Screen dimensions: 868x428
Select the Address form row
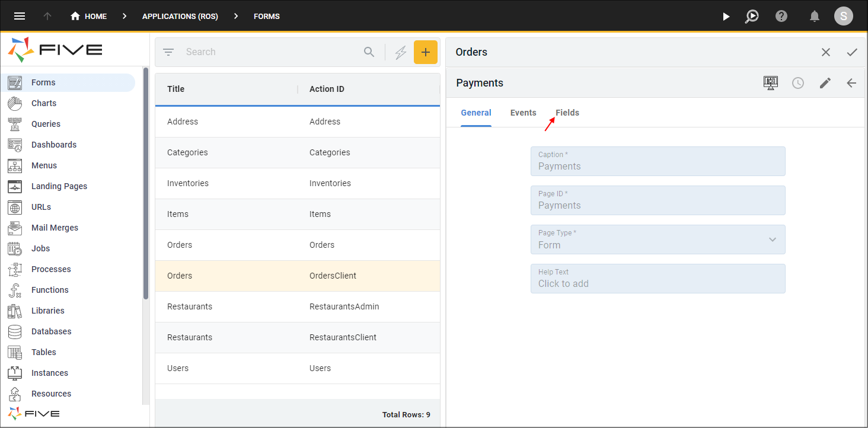click(x=298, y=122)
